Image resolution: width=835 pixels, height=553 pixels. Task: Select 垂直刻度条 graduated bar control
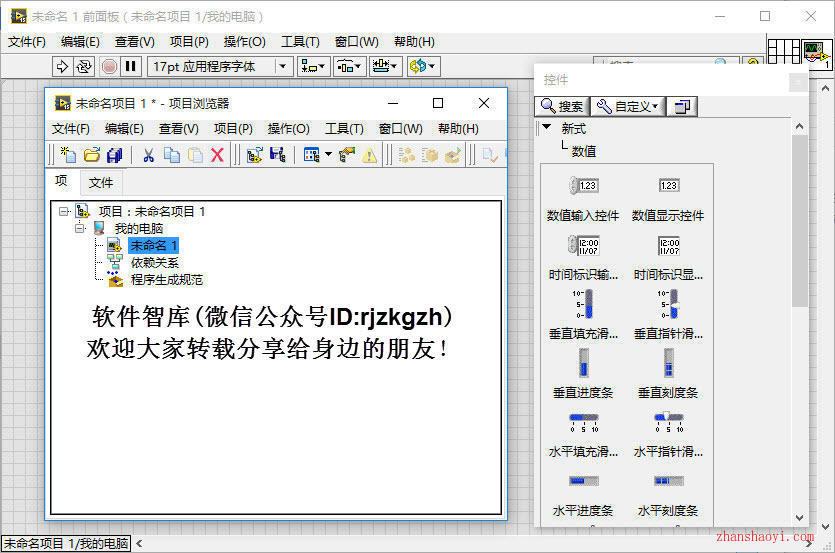[x=668, y=374]
